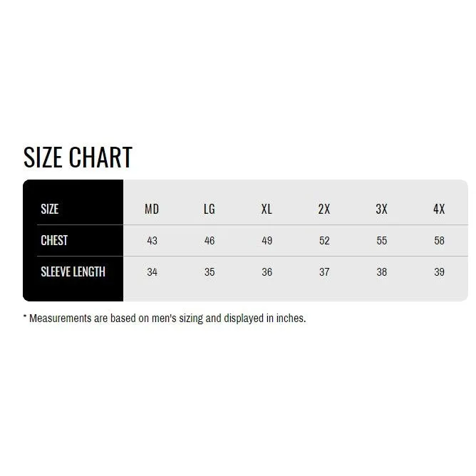Click the SLEEVE LENGTH row label

tap(73, 271)
